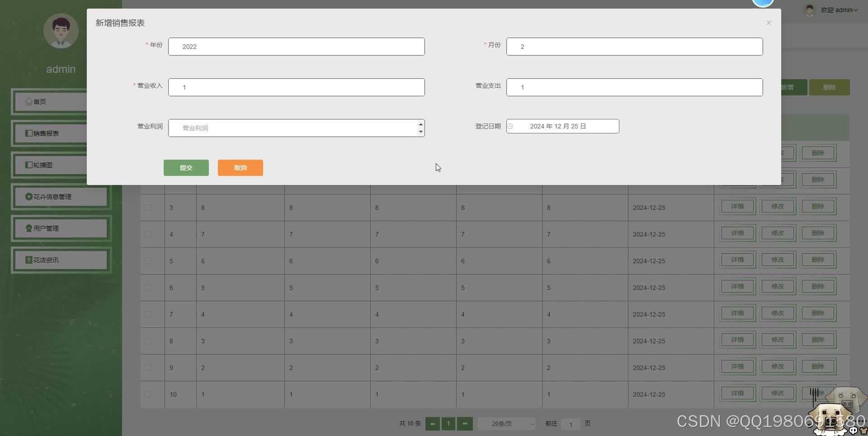This screenshot has height=436, width=868.
Task: Click the icon beside 轮播图 in sidebar
Action: click(x=28, y=165)
